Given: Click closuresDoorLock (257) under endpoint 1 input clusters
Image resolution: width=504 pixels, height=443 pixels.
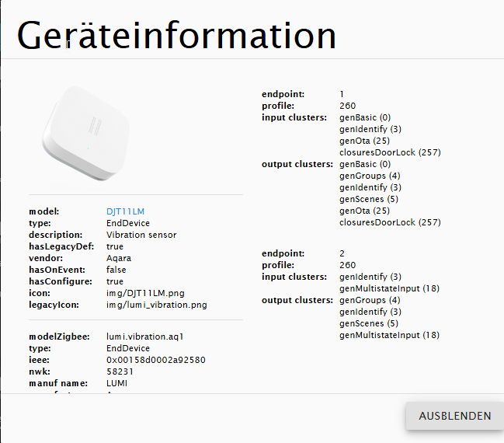Looking at the screenshot, I should click(x=390, y=152).
